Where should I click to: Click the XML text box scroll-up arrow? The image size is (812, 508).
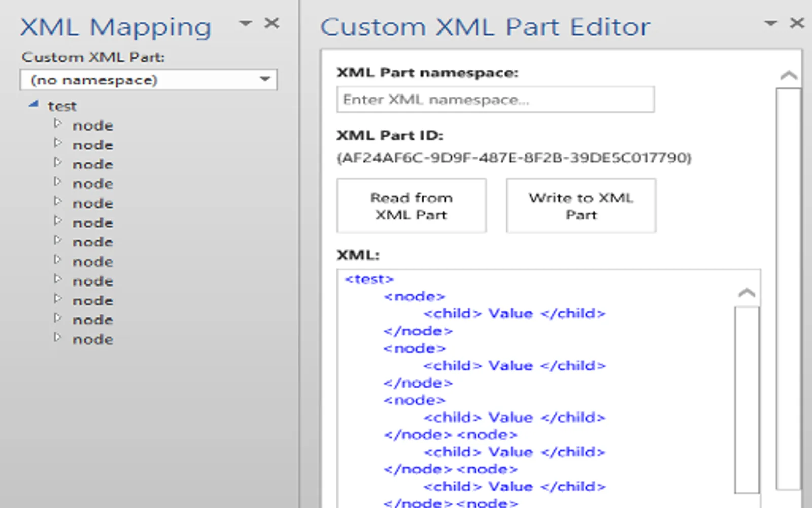coord(747,293)
